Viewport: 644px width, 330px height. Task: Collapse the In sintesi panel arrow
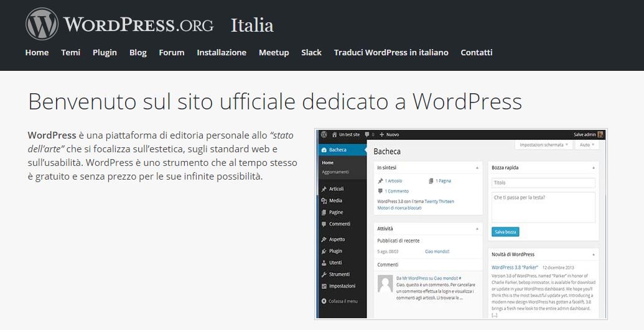pos(477,168)
